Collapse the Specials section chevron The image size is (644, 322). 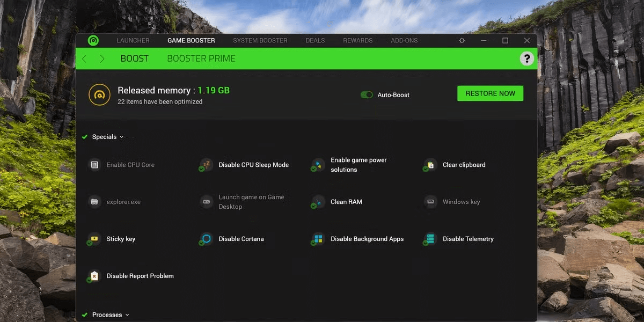(x=121, y=137)
